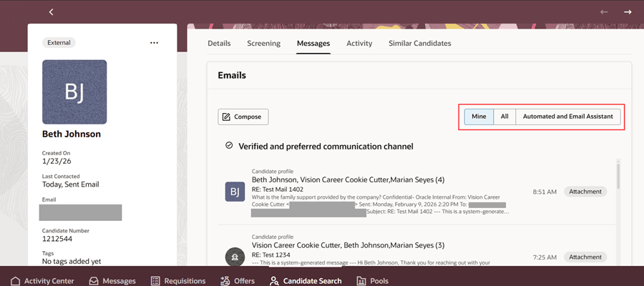Click the email list vertical scrollbar

point(618,176)
